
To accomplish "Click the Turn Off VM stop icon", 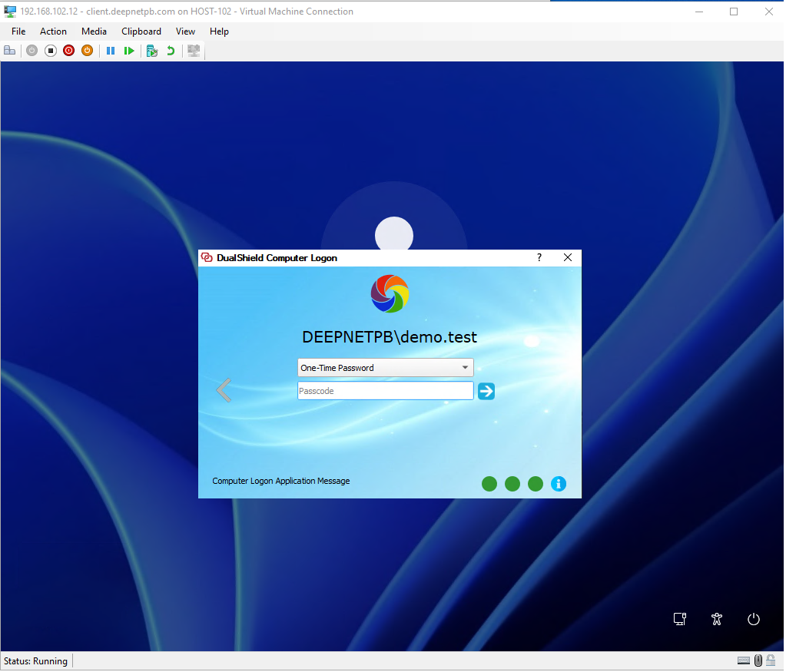I will pos(51,51).
